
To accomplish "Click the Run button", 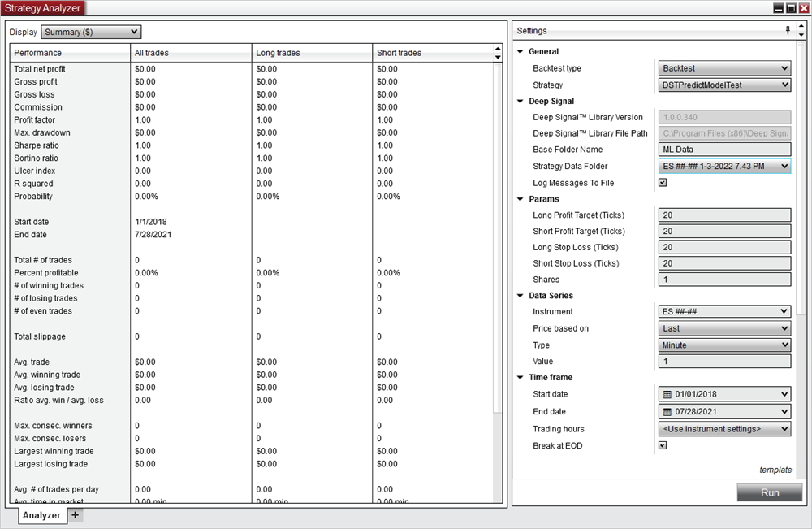I will click(769, 492).
